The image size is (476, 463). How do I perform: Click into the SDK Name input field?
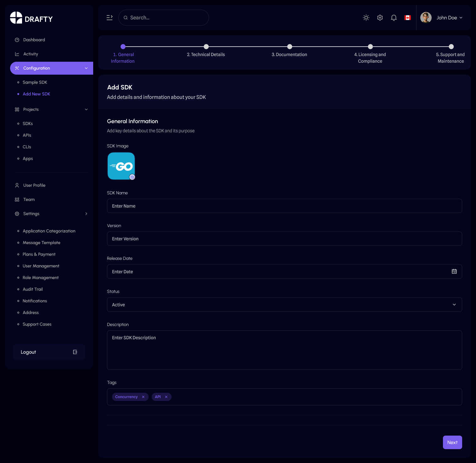(x=284, y=206)
